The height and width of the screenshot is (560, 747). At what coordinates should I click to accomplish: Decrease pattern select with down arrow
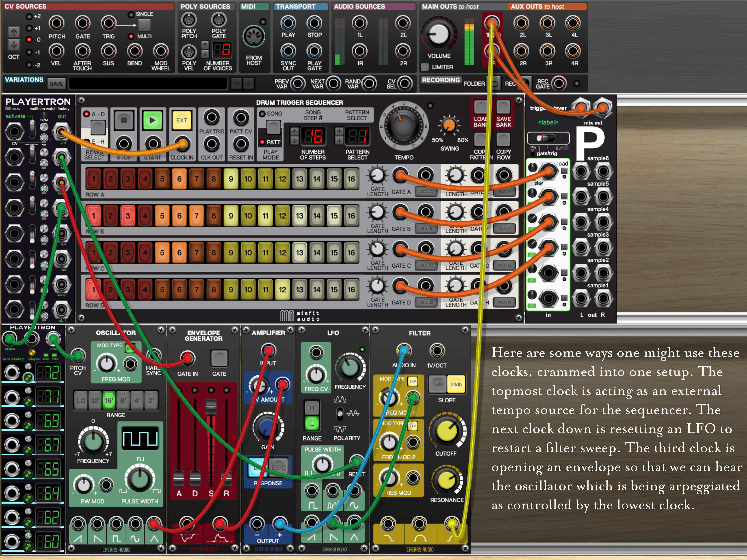(339, 140)
